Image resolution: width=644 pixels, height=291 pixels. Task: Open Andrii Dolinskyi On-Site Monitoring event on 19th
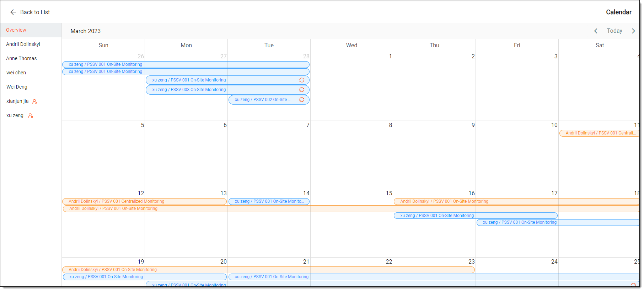point(269,270)
